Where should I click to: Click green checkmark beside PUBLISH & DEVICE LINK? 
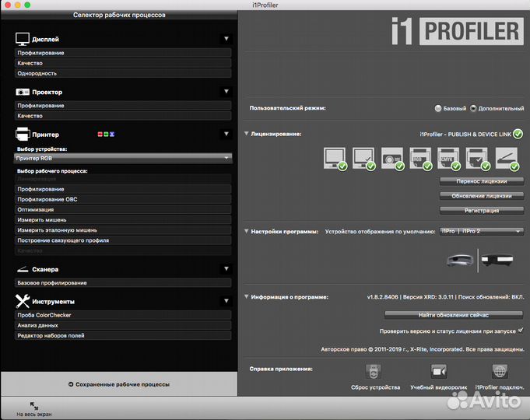click(518, 134)
